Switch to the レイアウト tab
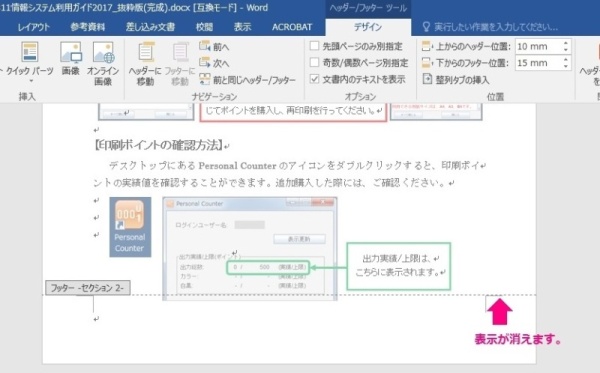Image resolution: width=600 pixels, height=373 pixels. [x=34, y=27]
